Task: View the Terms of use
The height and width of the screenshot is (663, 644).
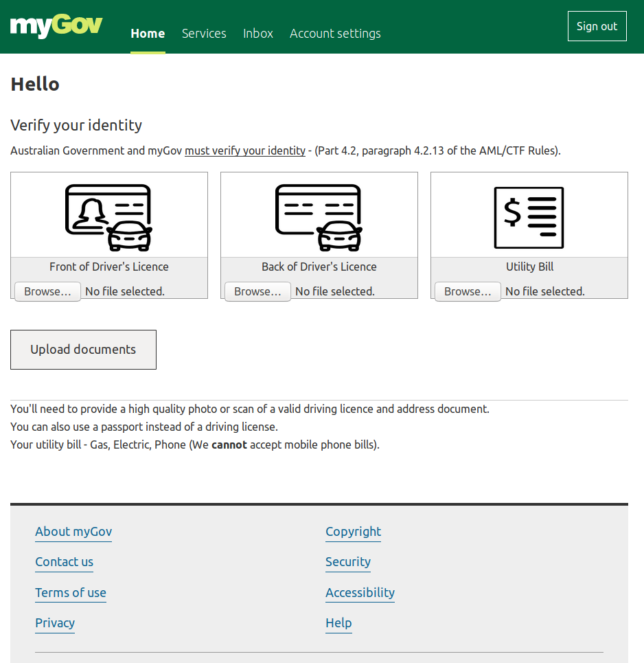Action: pos(71,593)
